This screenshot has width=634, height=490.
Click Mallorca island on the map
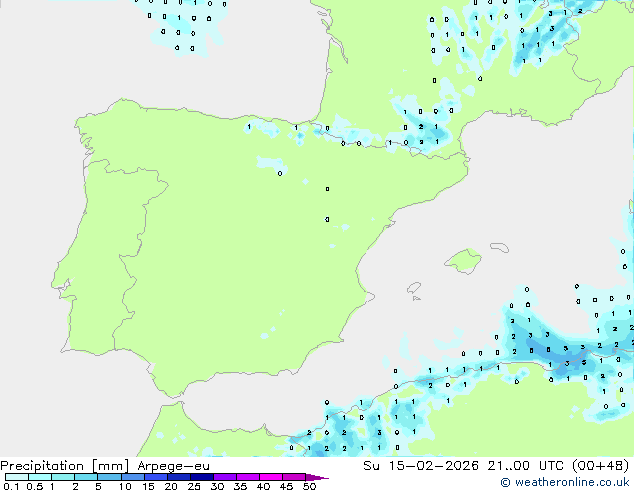[464, 261]
